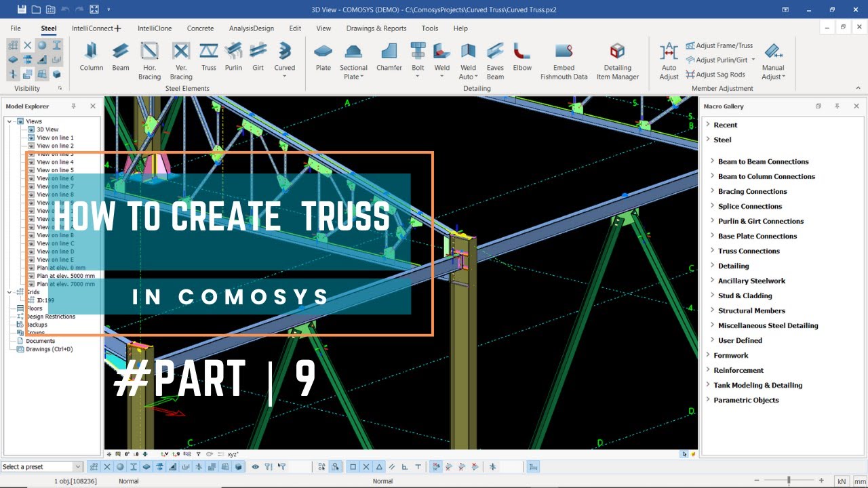Click Adjust Sag Rods
The width and height of the screenshot is (868, 488).
(715, 75)
